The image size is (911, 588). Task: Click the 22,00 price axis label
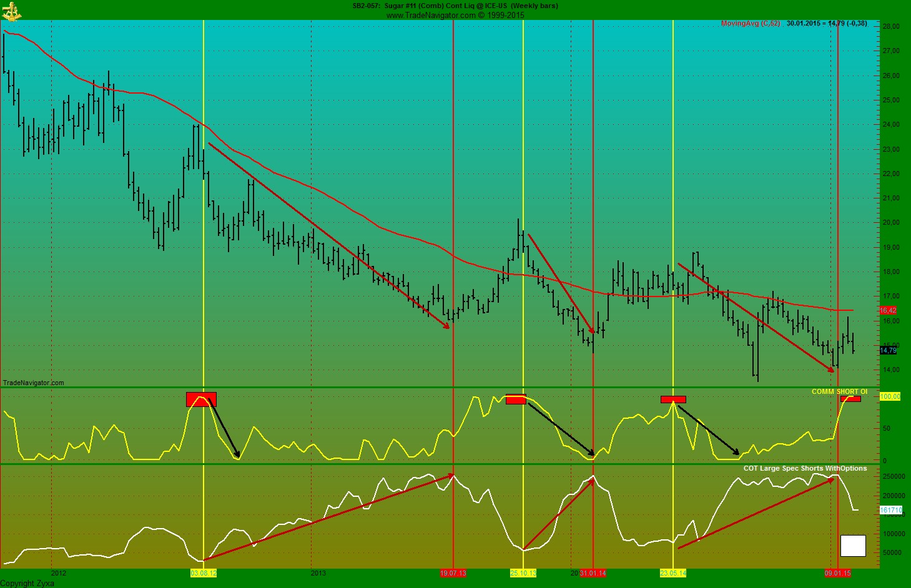coord(891,174)
